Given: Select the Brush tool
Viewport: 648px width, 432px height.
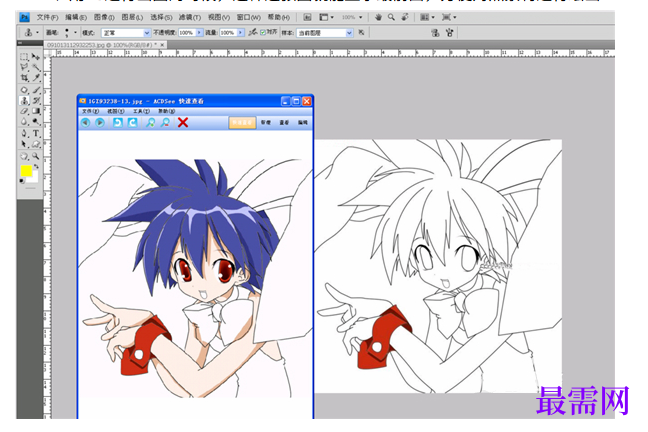Looking at the screenshot, I should (x=36, y=90).
